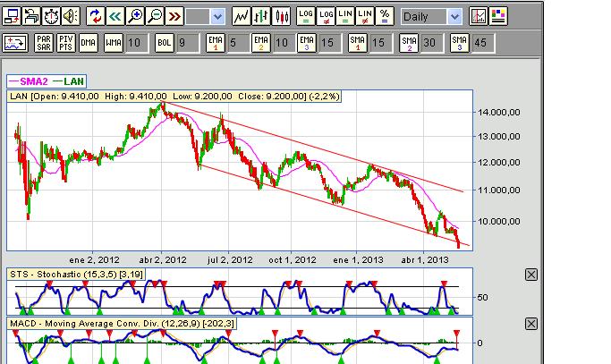This screenshot has width=611, height=364.
Task: Click the zoom out magnifier icon
Action: (155, 16)
